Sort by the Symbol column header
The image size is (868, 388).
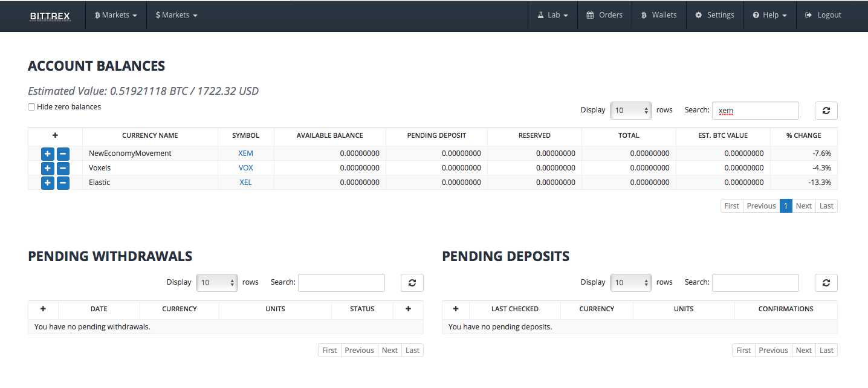pos(245,136)
